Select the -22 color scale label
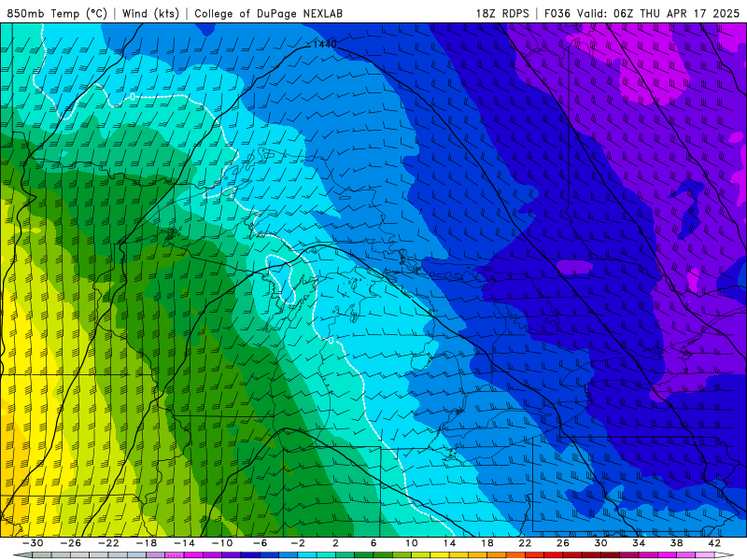Screen dimensions: 747x560 point(108,543)
